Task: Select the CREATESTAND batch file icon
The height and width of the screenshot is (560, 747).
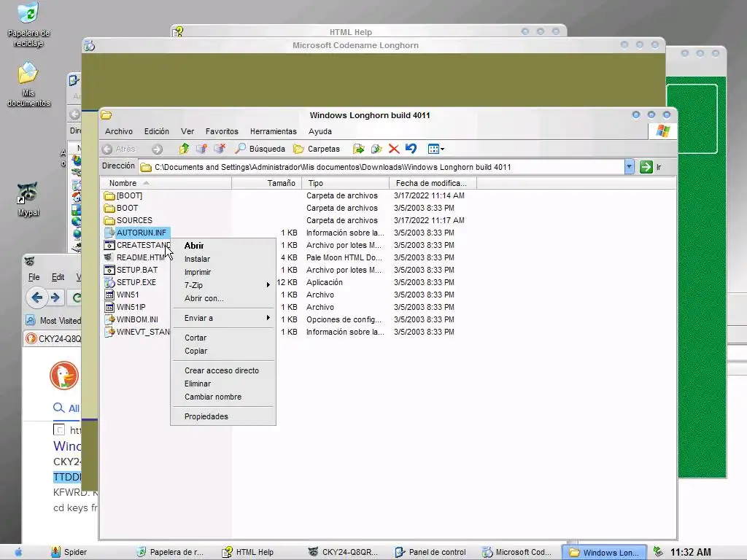Action: (x=109, y=245)
